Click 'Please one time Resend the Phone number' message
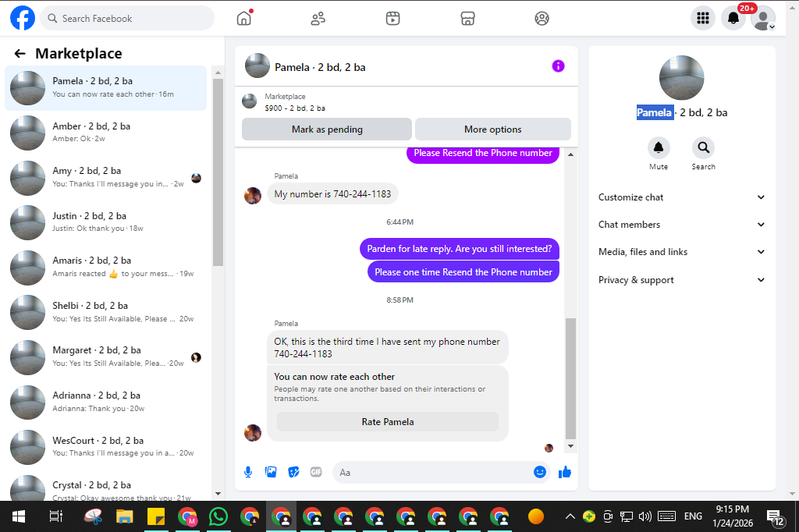Screen dimensions: 799x532 click(x=463, y=272)
